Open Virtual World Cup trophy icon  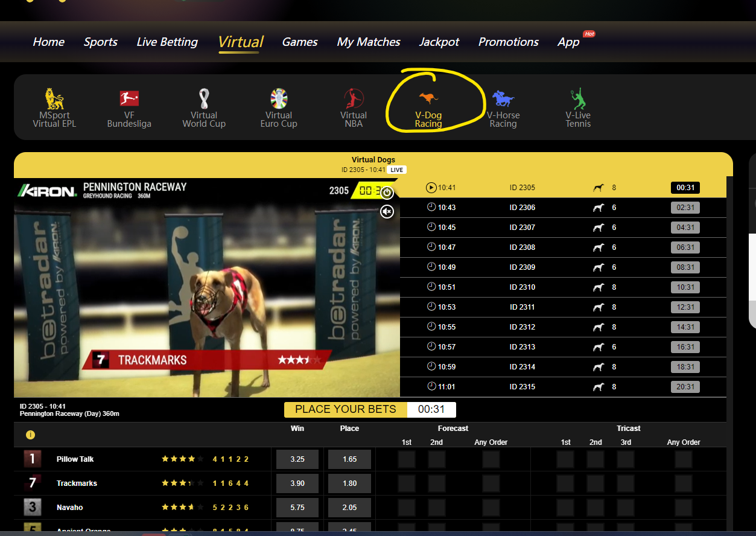tap(204, 98)
